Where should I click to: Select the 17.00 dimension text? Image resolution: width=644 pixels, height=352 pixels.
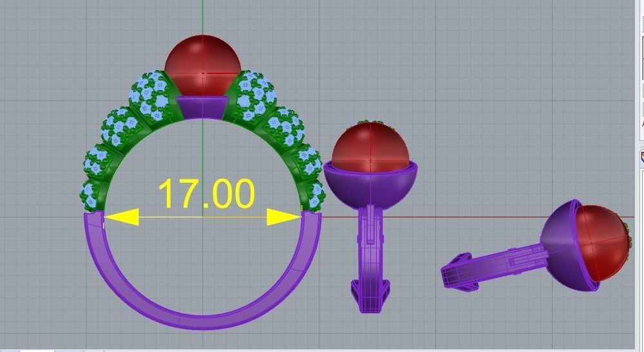pyautogui.click(x=207, y=194)
